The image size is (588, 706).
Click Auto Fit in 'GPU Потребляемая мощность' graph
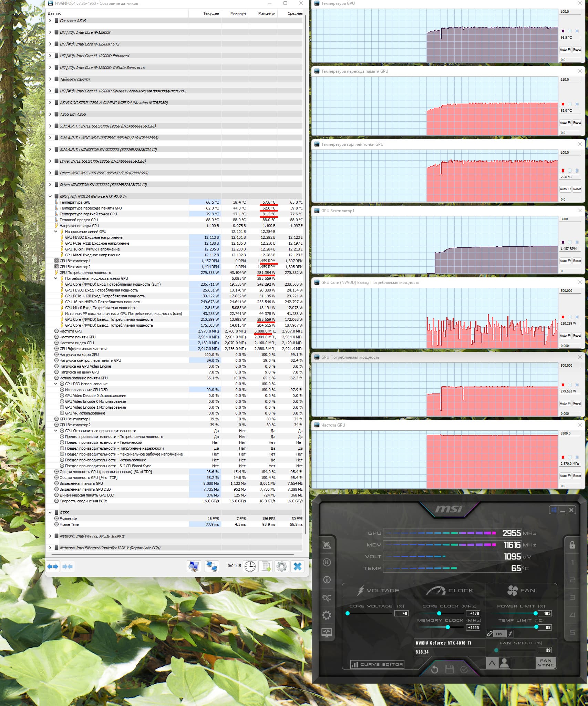point(565,403)
